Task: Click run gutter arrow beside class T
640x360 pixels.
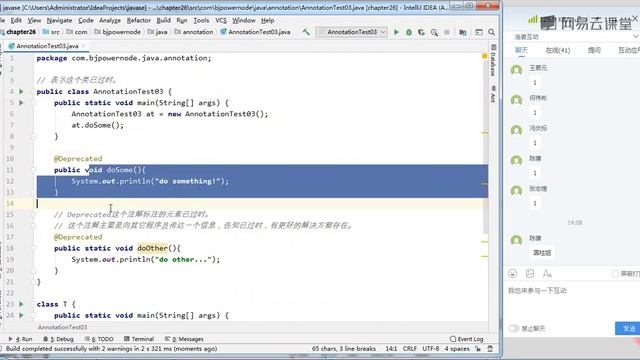Action: 21,304
